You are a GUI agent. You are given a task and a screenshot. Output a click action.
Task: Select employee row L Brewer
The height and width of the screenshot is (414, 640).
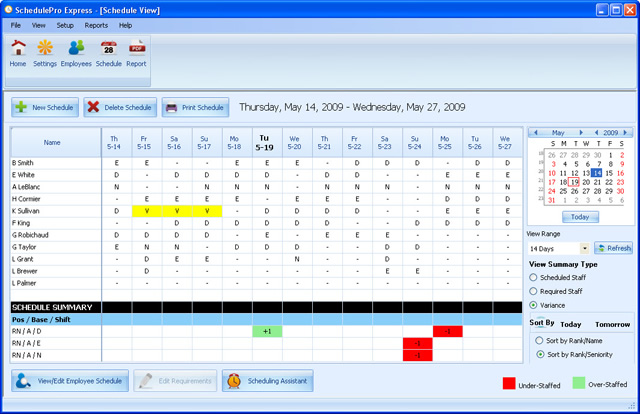point(266,271)
